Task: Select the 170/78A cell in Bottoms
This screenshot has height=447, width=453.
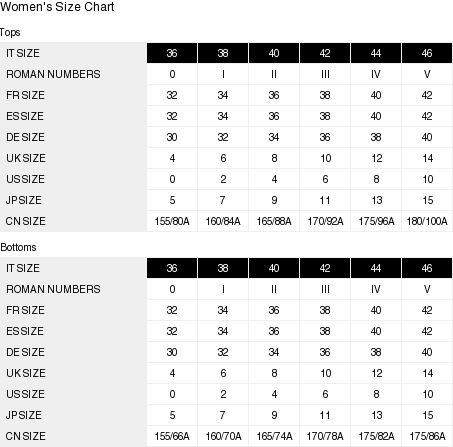Action: [x=325, y=436]
